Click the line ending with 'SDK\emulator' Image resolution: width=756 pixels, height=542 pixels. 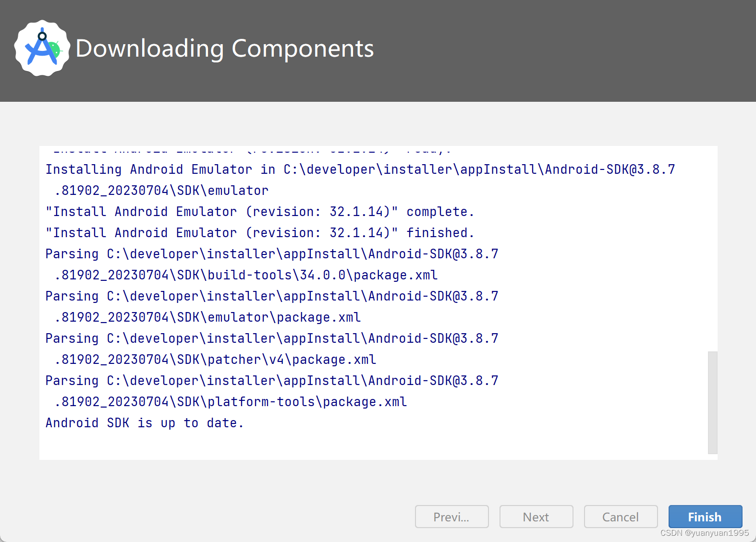click(161, 191)
